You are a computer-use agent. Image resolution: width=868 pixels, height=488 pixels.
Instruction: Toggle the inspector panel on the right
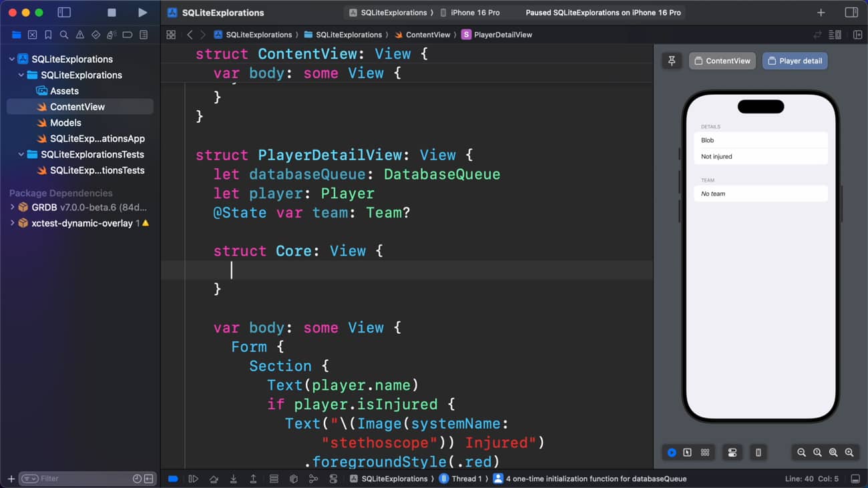851,13
